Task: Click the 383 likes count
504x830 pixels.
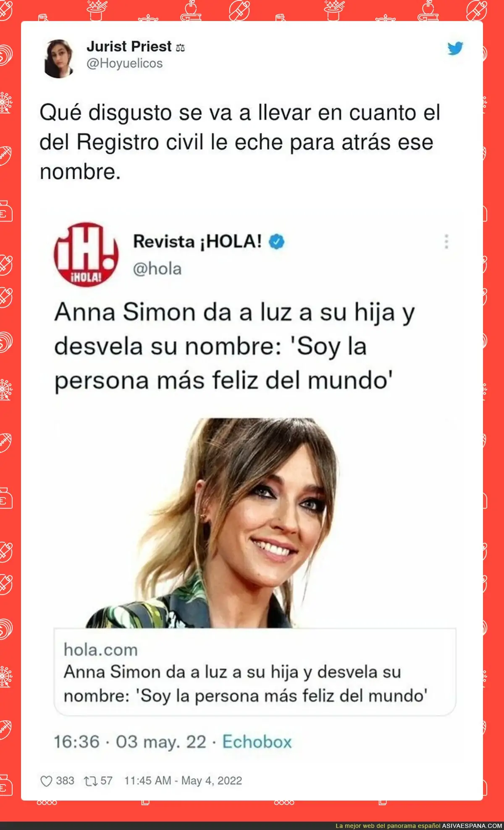Action: point(65,781)
